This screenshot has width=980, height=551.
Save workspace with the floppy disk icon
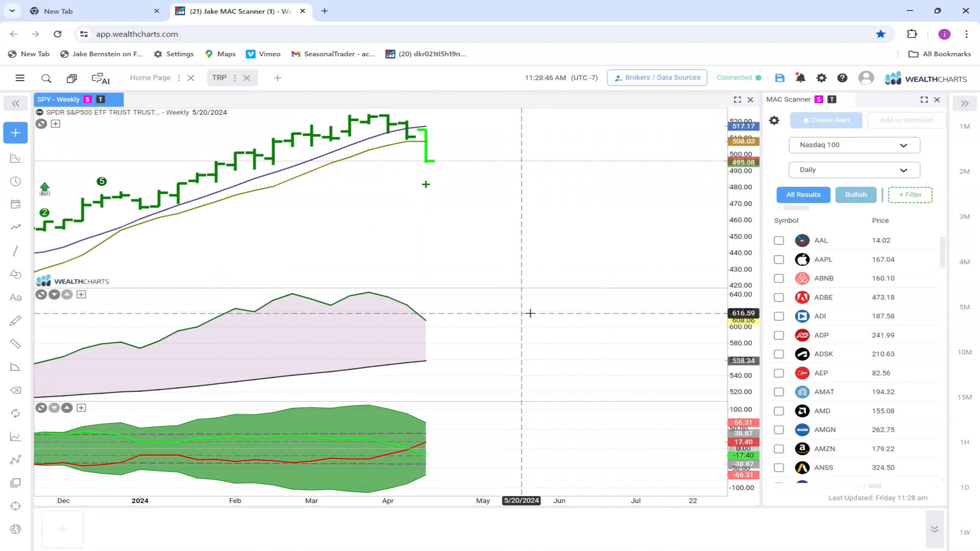pos(779,78)
